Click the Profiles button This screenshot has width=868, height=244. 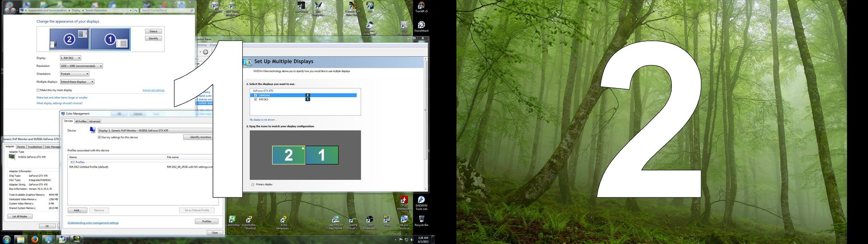207,221
